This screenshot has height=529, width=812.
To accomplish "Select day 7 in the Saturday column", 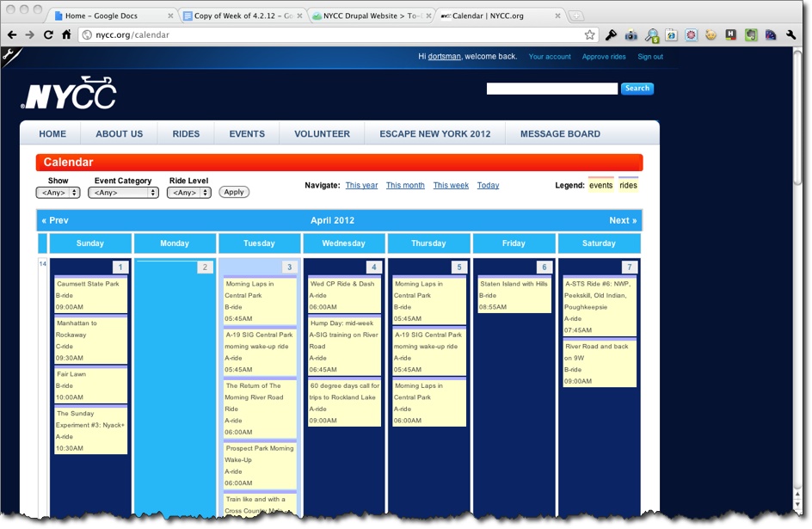I will 629,268.
